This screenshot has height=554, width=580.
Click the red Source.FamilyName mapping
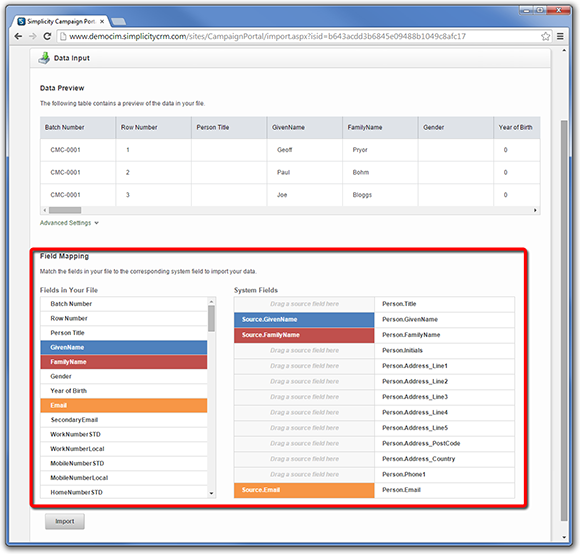click(x=304, y=335)
